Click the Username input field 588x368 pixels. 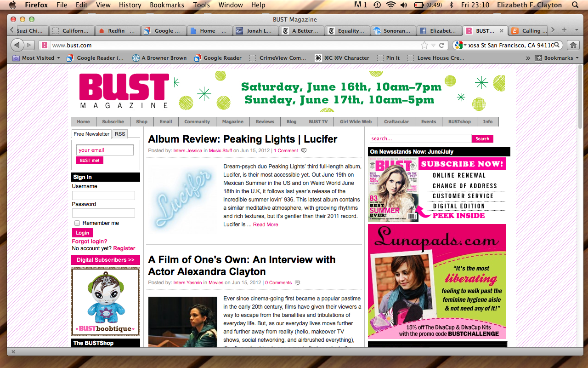(103, 195)
